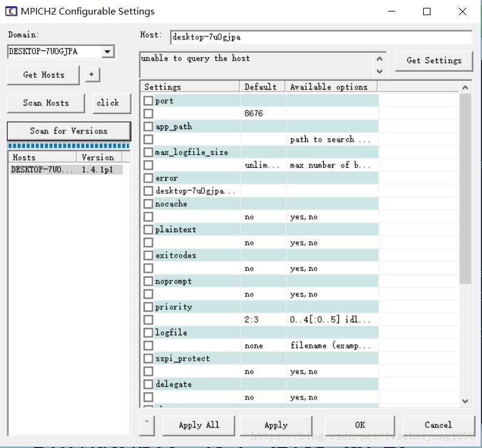Click the Default column header

click(263, 87)
